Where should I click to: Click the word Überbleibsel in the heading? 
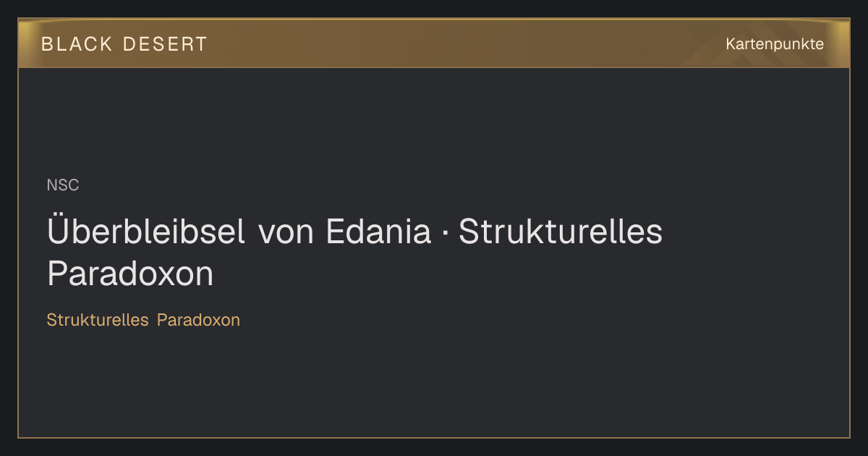pyautogui.click(x=146, y=232)
